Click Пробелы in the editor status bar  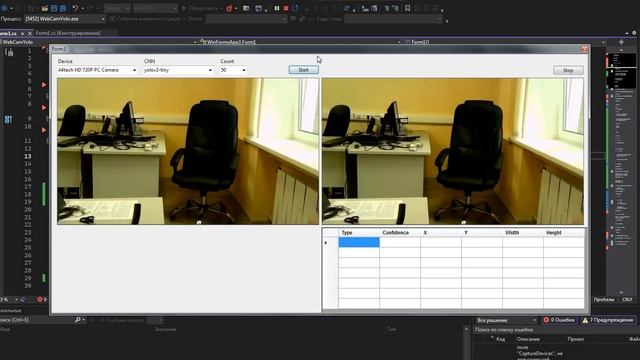click(604, 299)
